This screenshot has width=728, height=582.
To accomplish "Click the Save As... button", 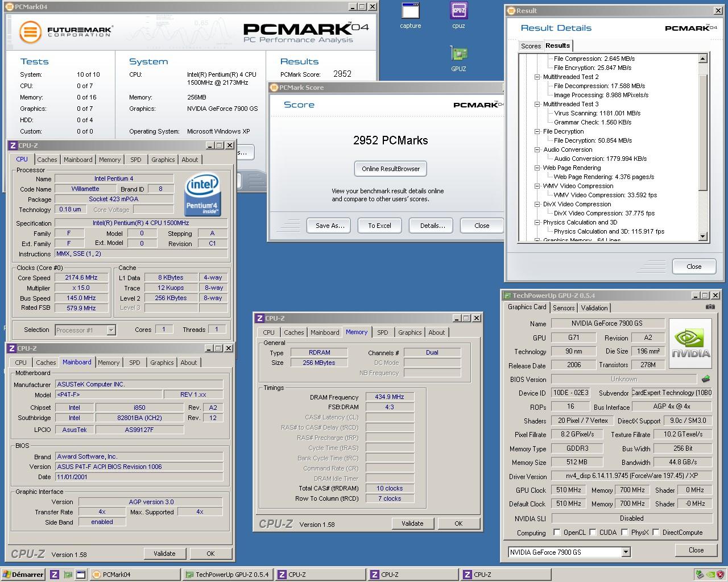I will pos(330,226).
